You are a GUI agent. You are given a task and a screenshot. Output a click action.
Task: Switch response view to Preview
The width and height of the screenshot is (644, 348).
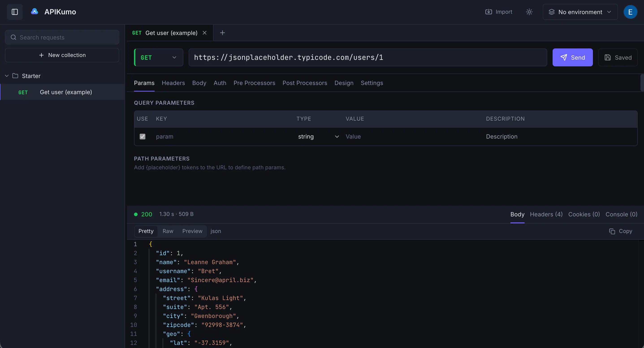tap(192, 231)
